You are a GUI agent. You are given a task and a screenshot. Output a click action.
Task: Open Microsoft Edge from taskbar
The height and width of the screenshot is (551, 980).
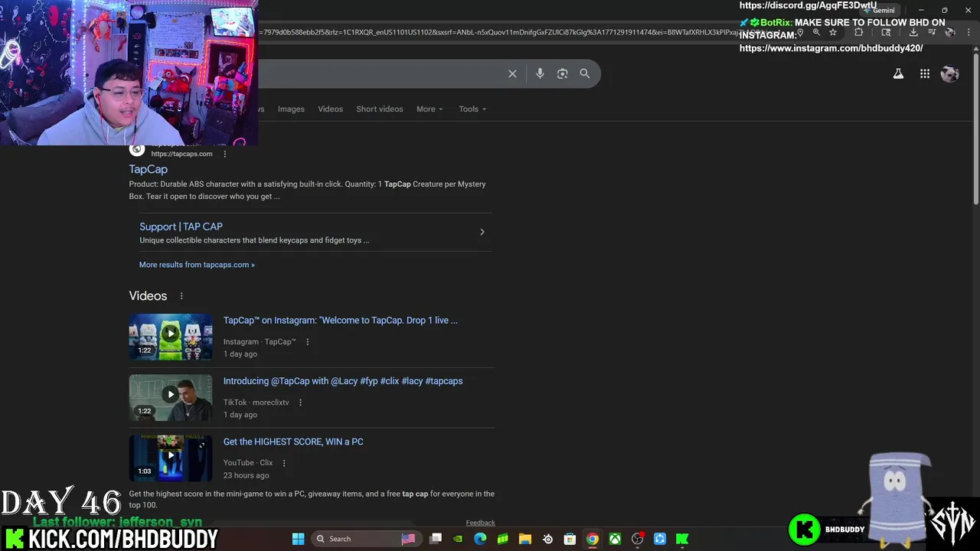[x=480, y=539]
